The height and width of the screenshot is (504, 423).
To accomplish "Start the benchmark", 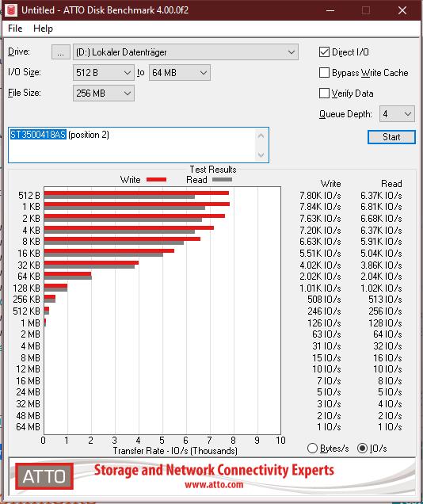I will (391, 137).
